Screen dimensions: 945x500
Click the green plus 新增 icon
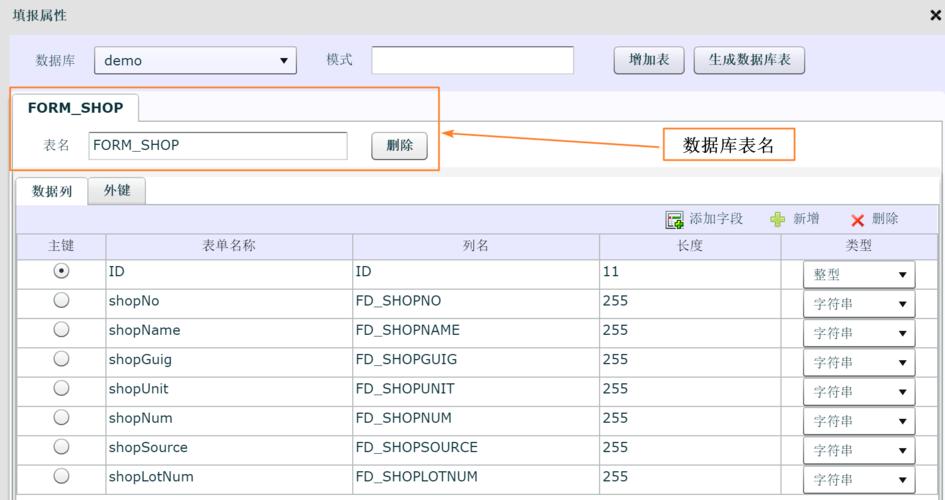[778, 220]
